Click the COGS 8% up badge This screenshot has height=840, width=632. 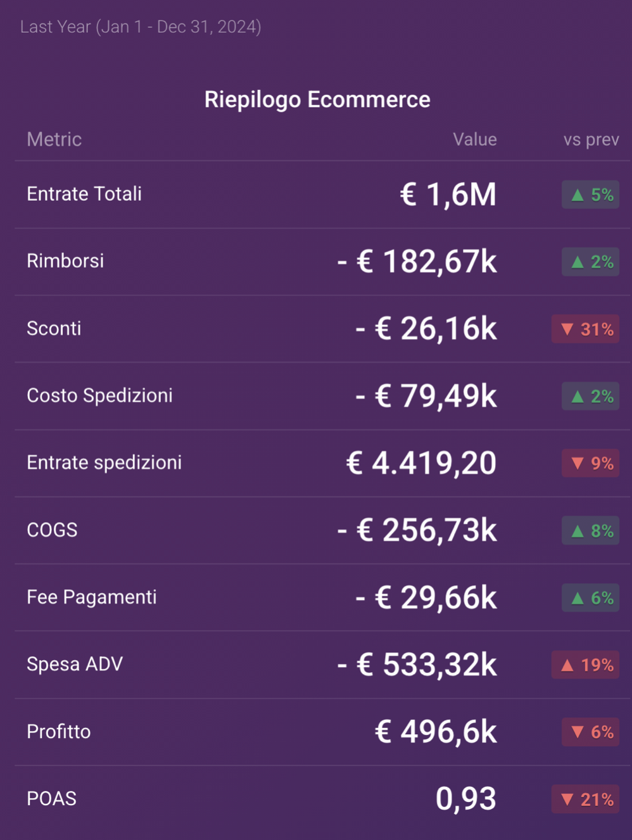[590, 530]
